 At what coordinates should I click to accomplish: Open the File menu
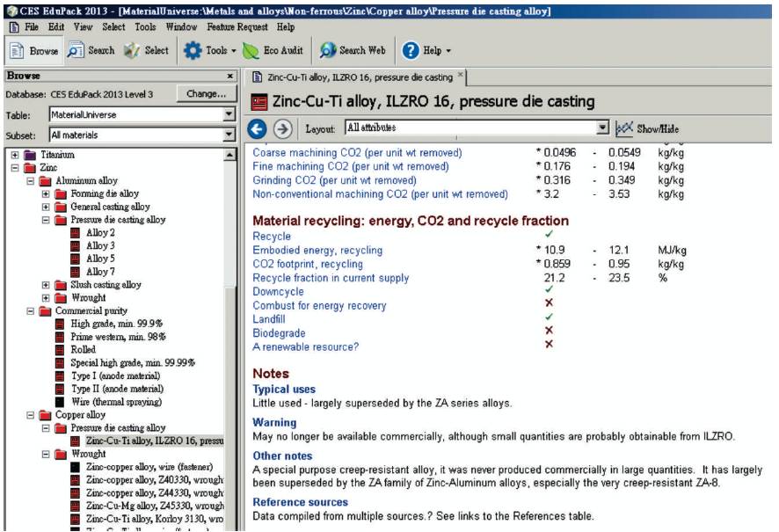pos(32,27)
